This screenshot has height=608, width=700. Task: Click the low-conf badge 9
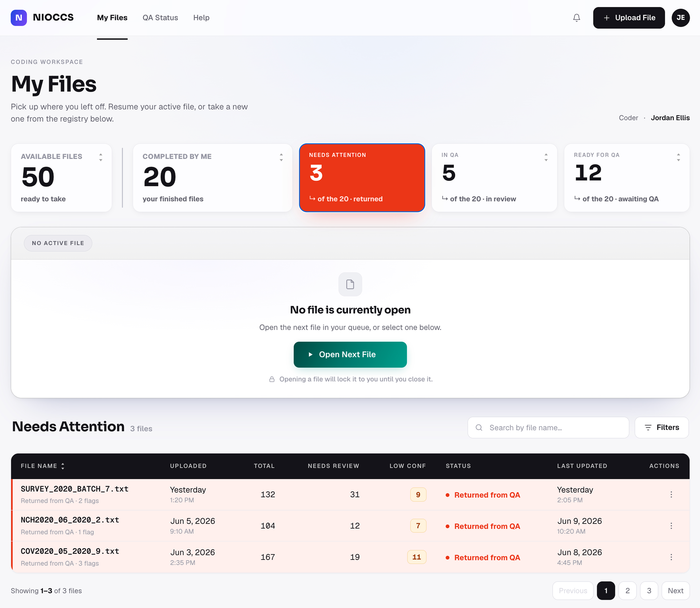point(418,495)
